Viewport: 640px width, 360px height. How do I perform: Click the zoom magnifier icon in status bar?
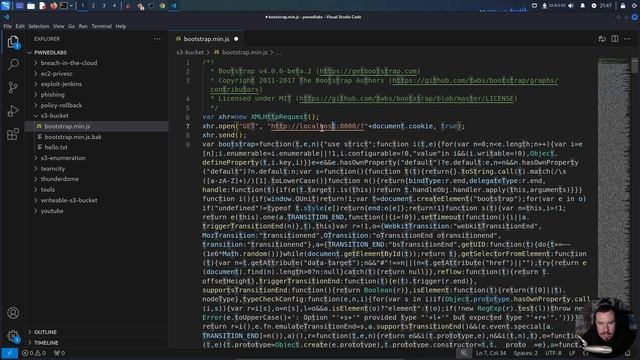pos(464,353)
